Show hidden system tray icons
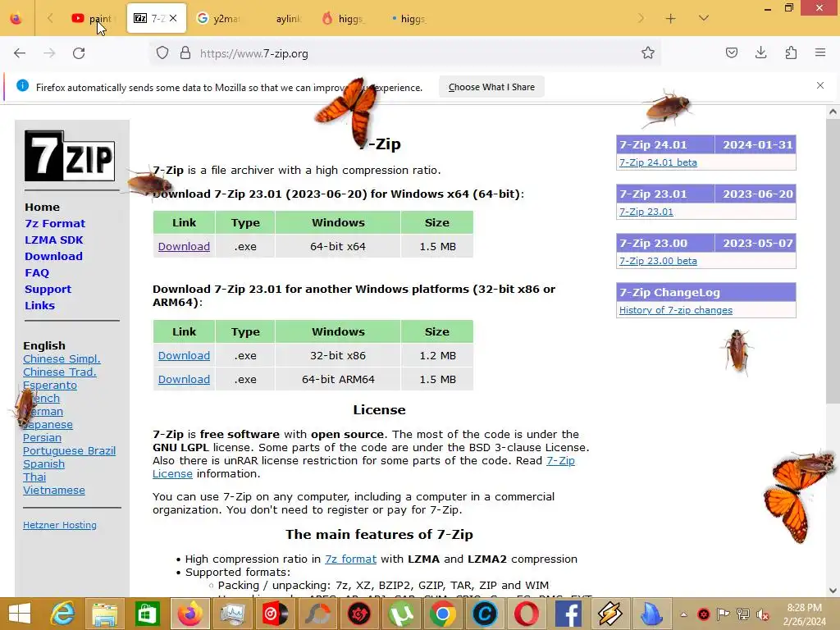The image size is (840, 630). point(683,614)
